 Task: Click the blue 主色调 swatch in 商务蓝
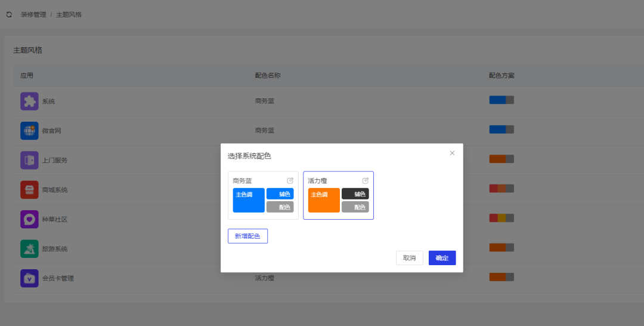[x=249, y=200]
